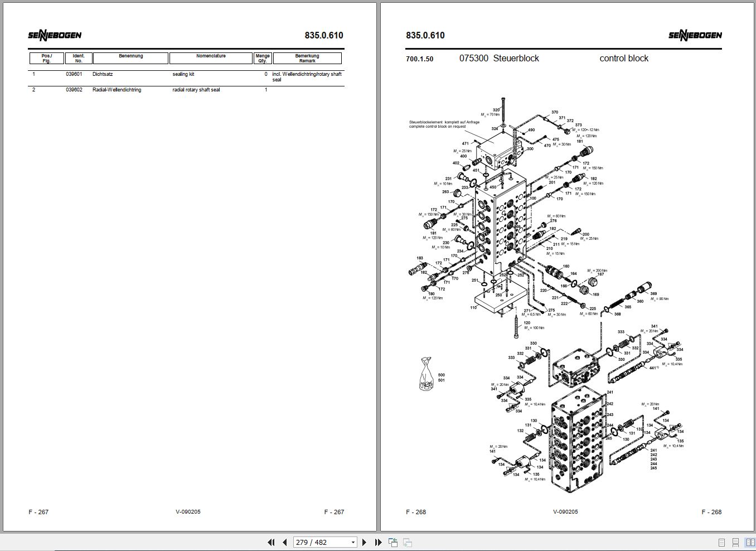This screenshot has height=551, width=756.
Task: Click the Benennung column header
Action: click(x=130, y=58)
